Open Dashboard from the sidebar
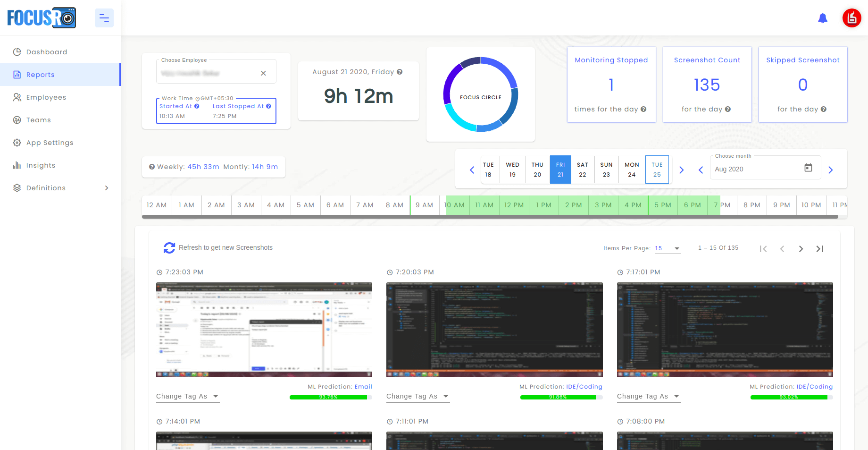This screenshot has width=868, height=450. point(47,52)
